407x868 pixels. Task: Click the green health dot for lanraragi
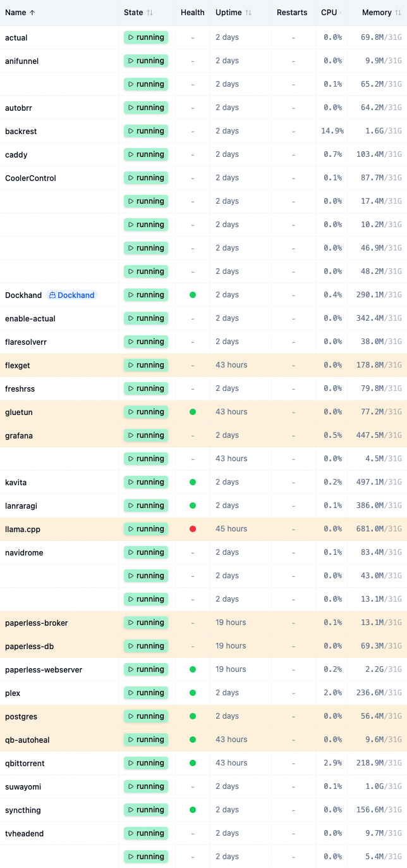click(193, 505)
